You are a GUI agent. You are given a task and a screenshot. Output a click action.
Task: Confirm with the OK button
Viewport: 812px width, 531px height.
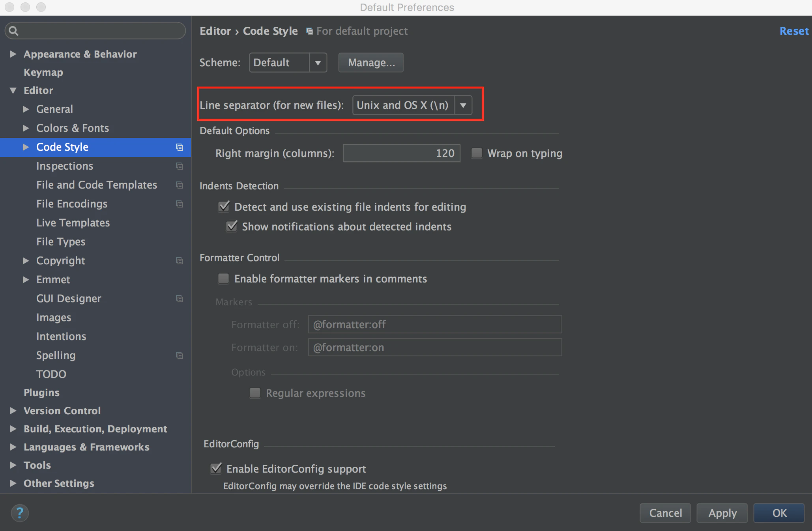779,513
